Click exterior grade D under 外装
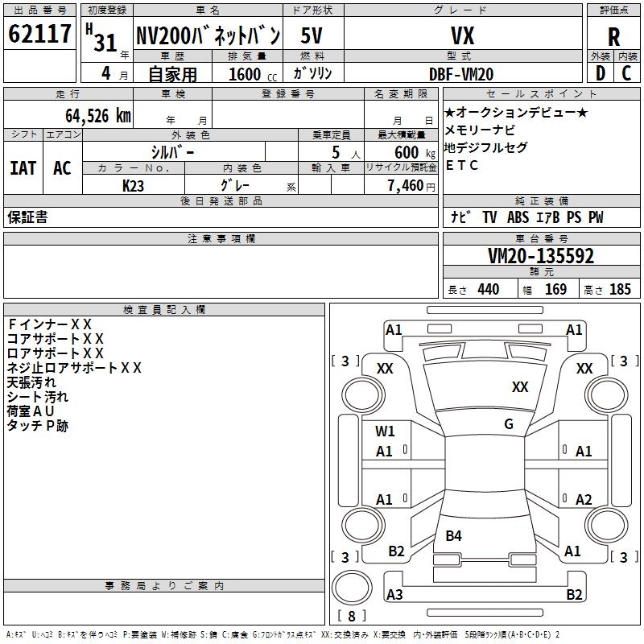Image resolution: width=644 pixels, height=644 pixels. [x=601, y=73]
